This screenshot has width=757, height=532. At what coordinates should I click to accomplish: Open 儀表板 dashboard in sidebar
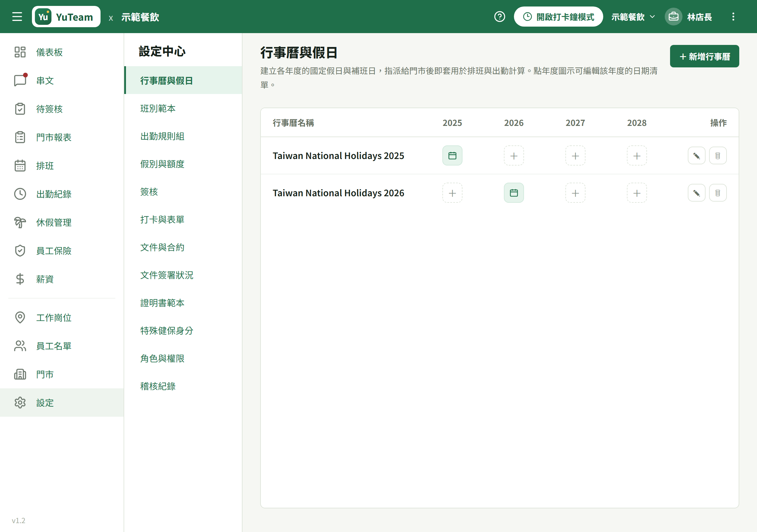click(x=62, y=52)
